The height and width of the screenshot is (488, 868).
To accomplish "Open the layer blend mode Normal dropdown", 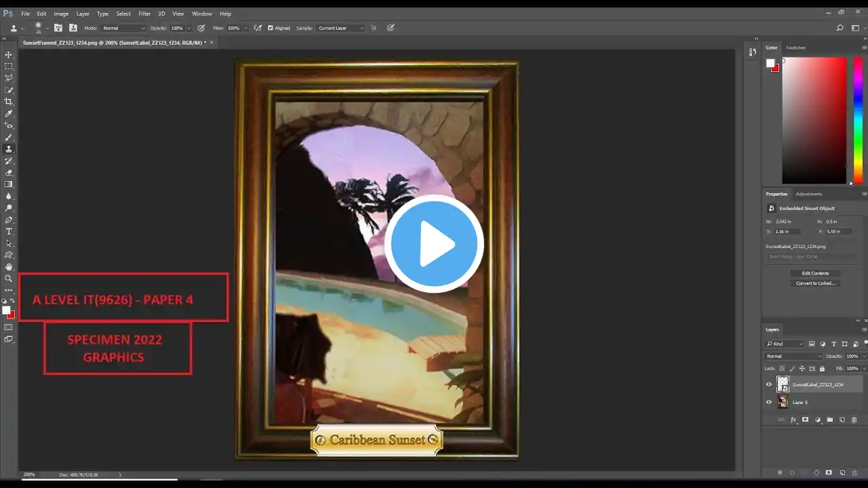I will click(x=793, y=356).
